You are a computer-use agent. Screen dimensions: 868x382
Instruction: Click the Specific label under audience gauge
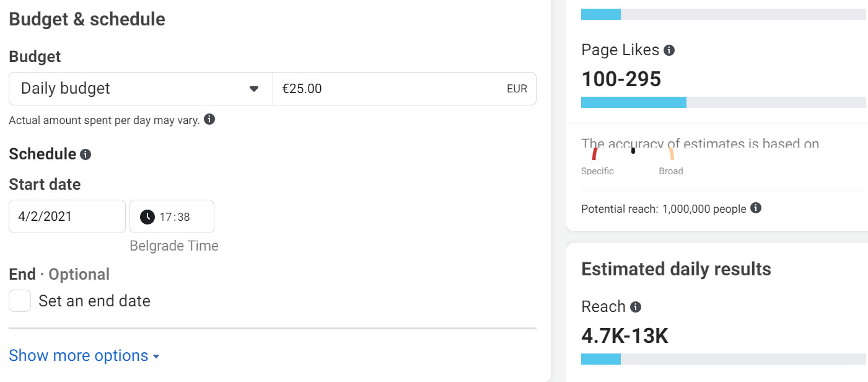tap(597, 171)
